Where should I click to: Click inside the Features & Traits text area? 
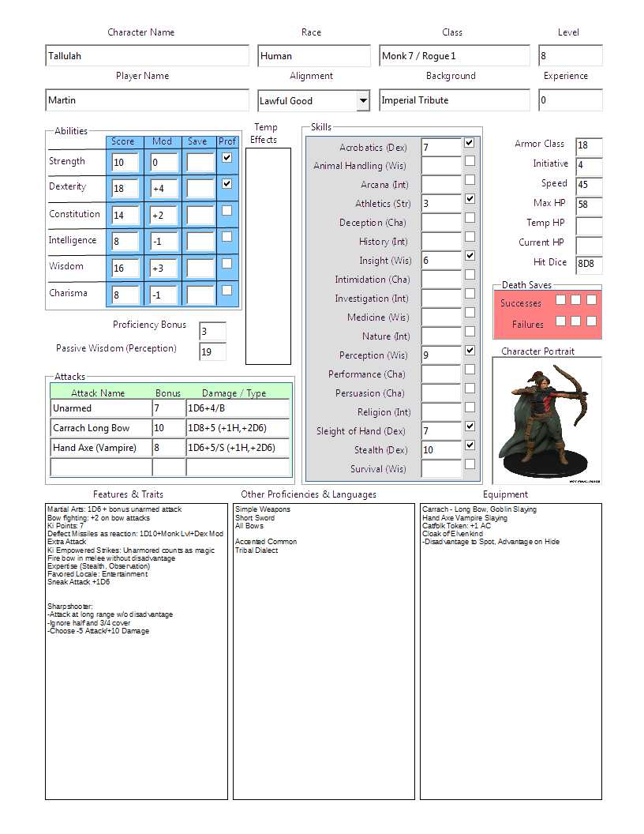[x=137, y=651]
